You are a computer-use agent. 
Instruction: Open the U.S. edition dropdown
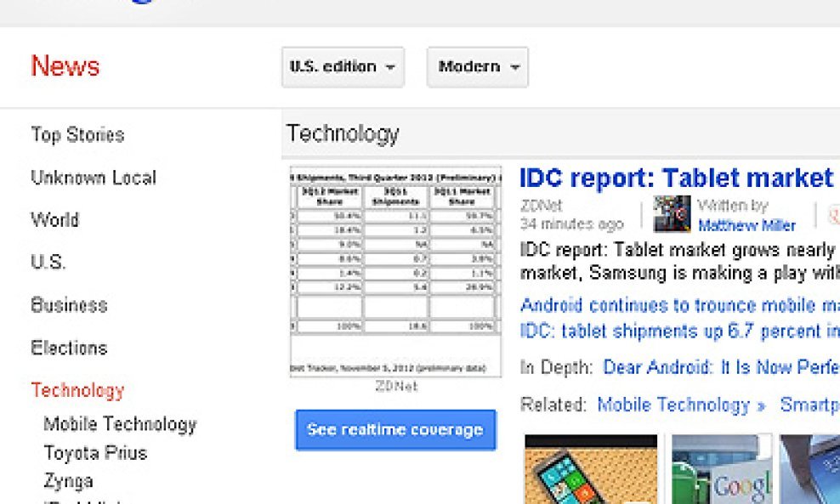click(x=343, y=67)
